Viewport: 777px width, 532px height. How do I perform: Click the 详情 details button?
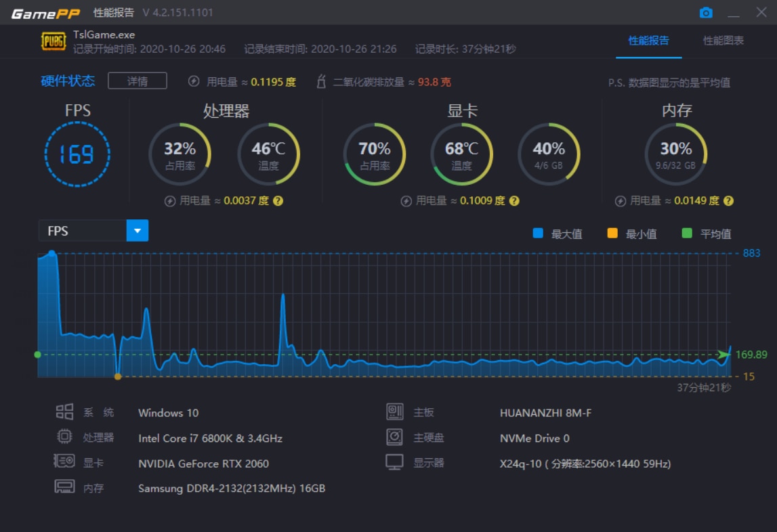point(138,81)
